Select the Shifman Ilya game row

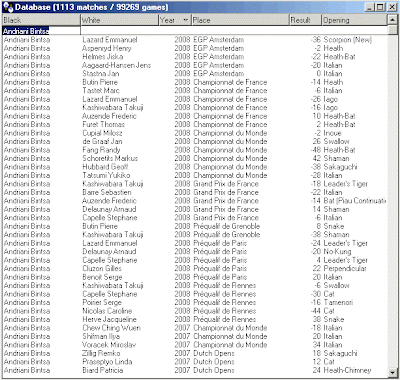click(x=195, y=336)
